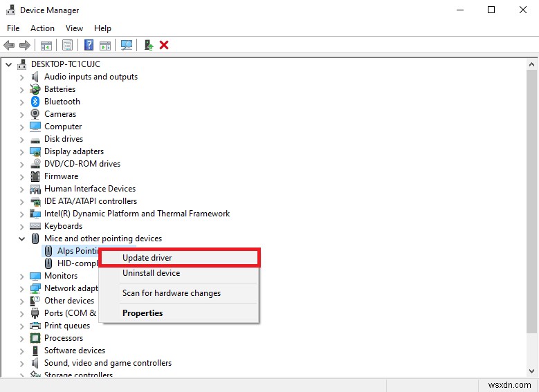Screen dimensions: 539x392
Task: Click the Other devices question icon
Action: [35, 301]
